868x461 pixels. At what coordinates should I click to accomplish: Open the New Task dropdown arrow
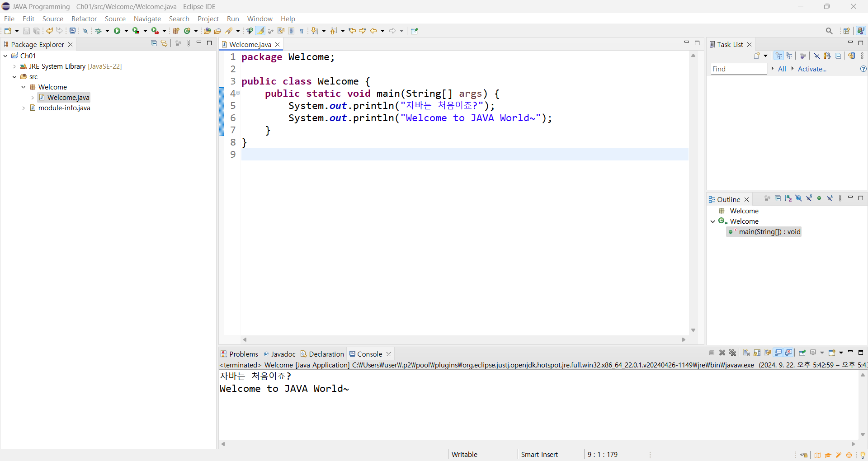click(765, 56)
